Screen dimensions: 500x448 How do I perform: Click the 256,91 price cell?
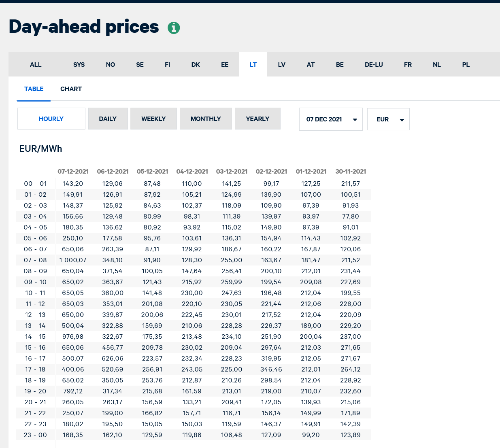point(152,369)
